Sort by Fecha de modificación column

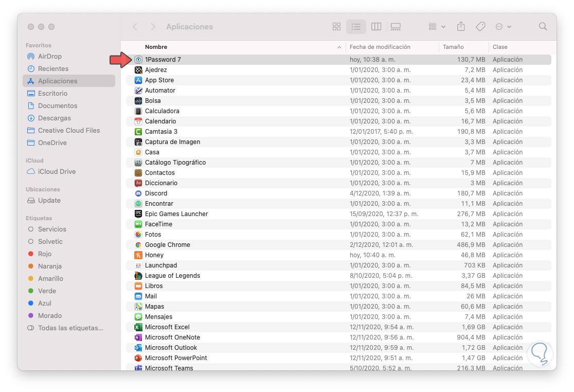tap(380, 47)
